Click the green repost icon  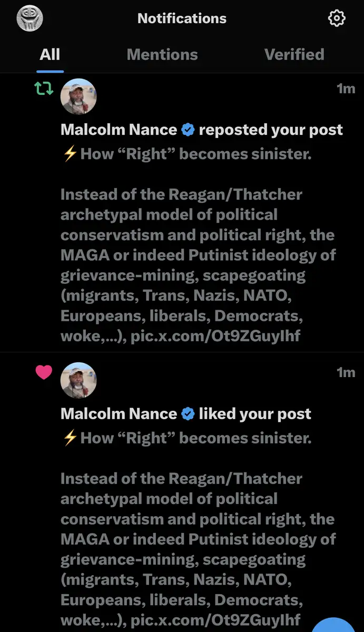pos(44,88)
